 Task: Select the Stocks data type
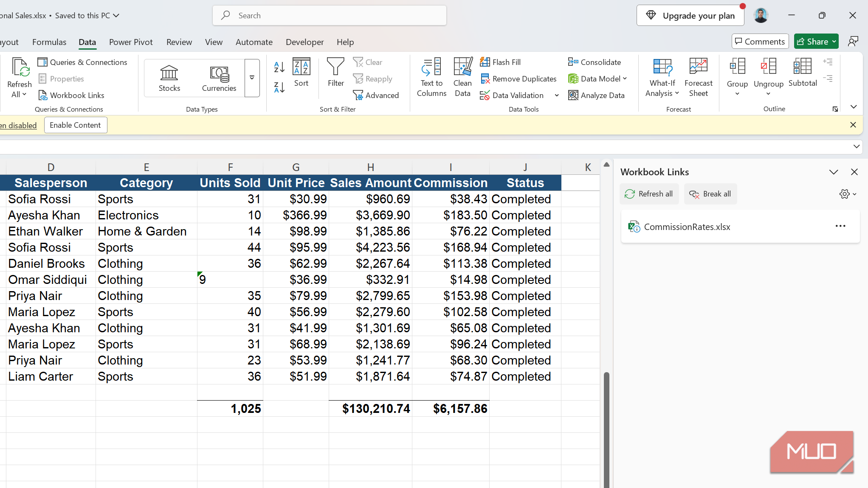[x=169, y=78]
